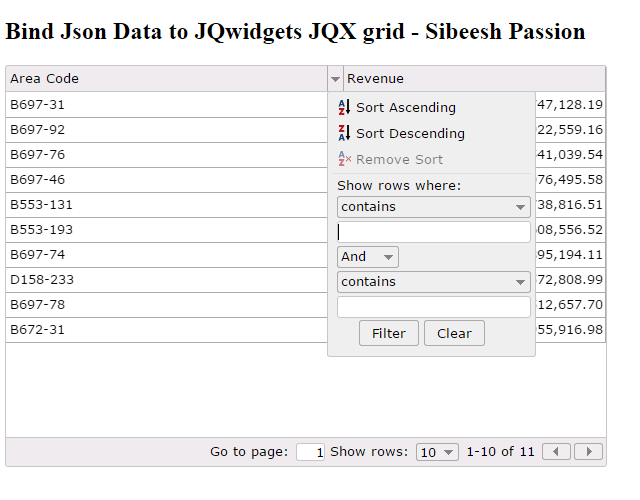Click the Sort Ascending A-Z icon
This screenshot has width=640, height=500.
[x=344, y=107]
